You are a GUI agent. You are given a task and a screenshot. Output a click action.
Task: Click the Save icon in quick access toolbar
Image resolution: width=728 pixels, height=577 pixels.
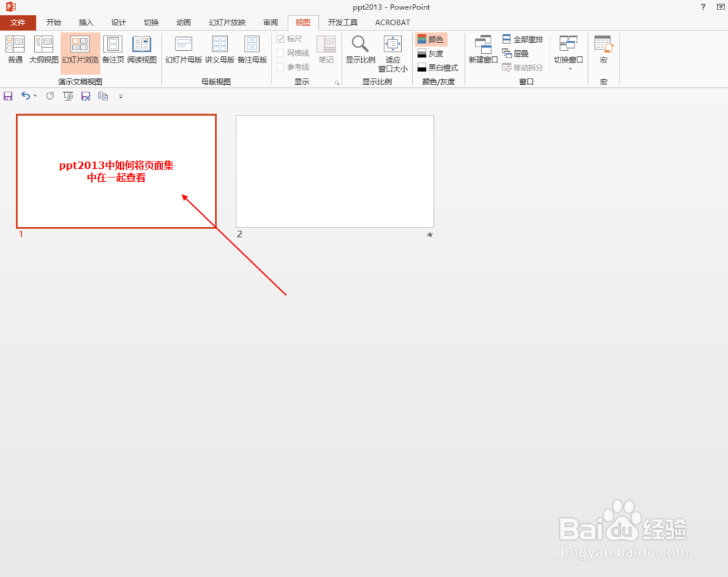tap(8, 96)
